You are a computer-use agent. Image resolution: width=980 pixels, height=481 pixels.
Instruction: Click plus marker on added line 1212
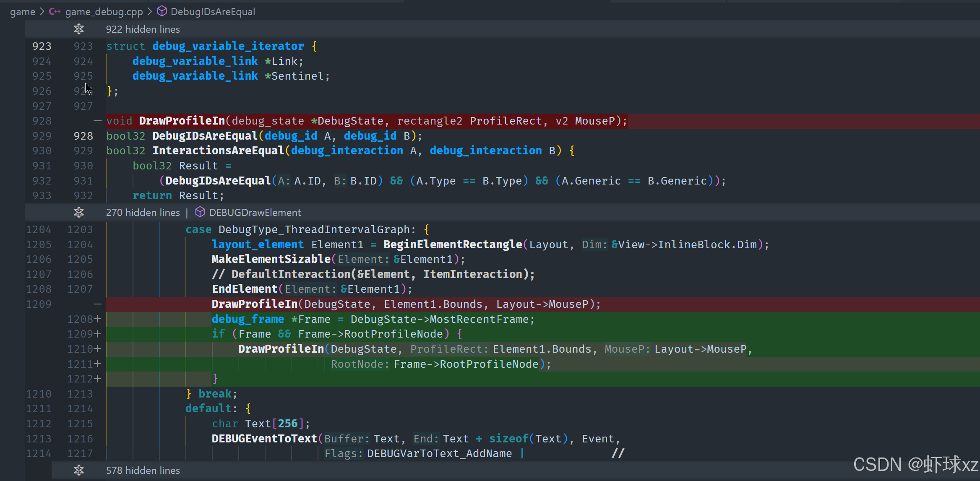pyautogui.click(x=98, y=379)
